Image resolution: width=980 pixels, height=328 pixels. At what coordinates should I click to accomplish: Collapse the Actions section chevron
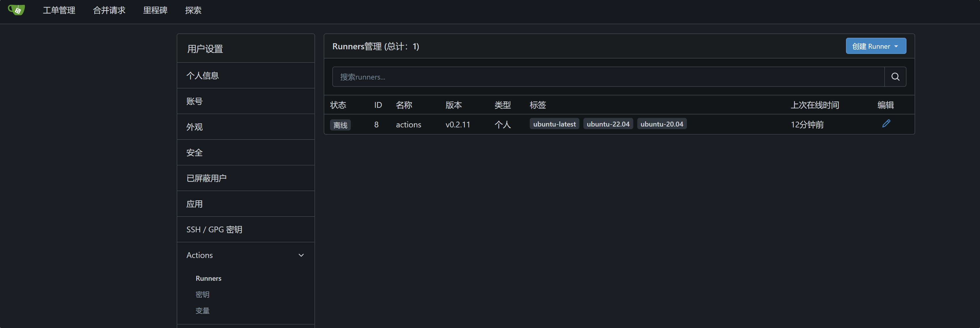pos(301,255)
